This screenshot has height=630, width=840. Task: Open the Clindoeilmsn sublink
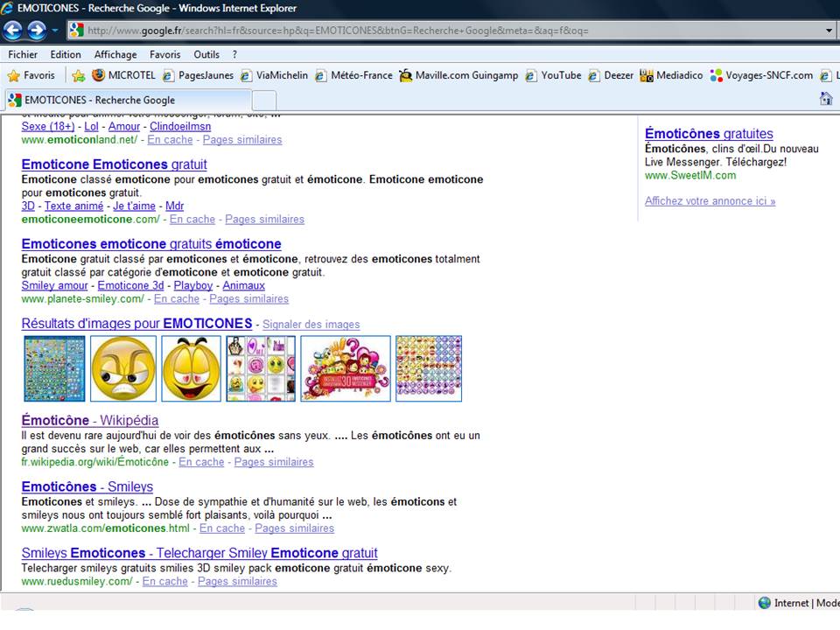180,126
